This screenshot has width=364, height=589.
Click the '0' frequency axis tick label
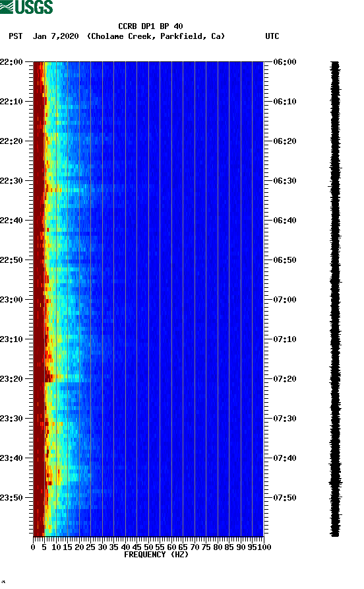(x=33, y=547)
